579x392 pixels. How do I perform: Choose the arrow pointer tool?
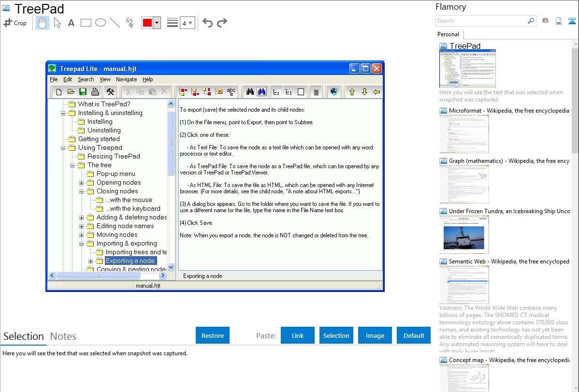point(57,23)
